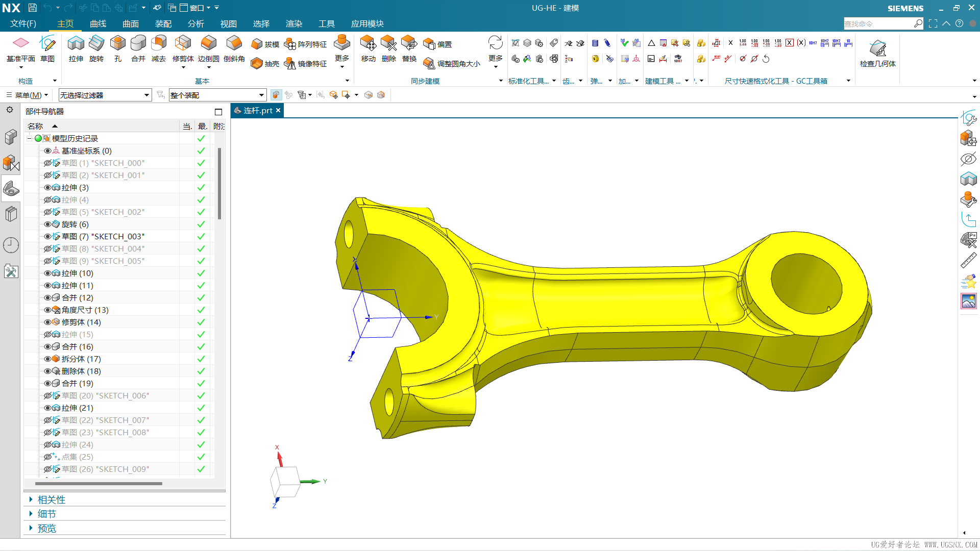Image resolution: width=980 pixels, height=551 pixels.
Task: Collapse the 模型历史记录 tree node
Action: (x=29, y=139)
